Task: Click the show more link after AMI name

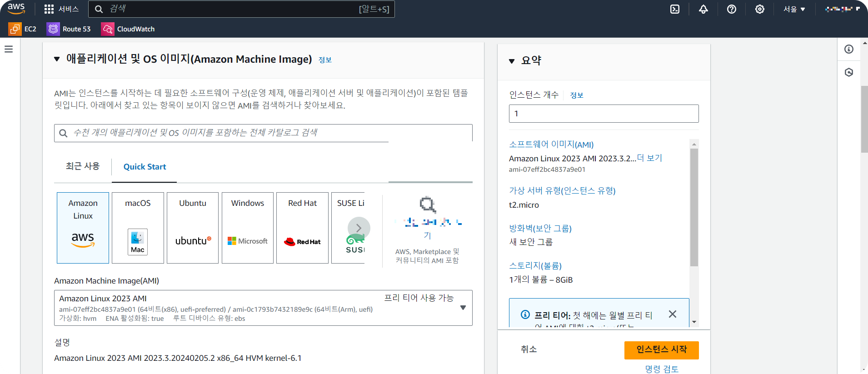Action: 650,158
